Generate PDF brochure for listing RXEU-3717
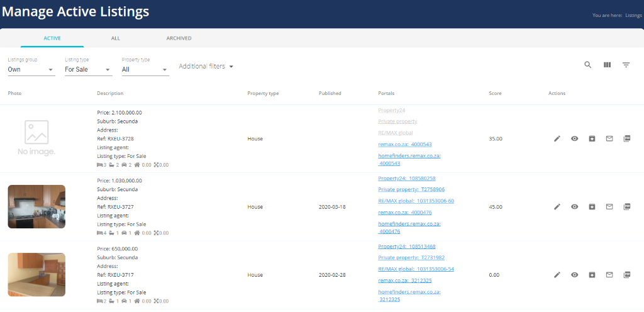The width and height of the screenshot is (644, 312). pyautogui.click(x=627, y=275)
